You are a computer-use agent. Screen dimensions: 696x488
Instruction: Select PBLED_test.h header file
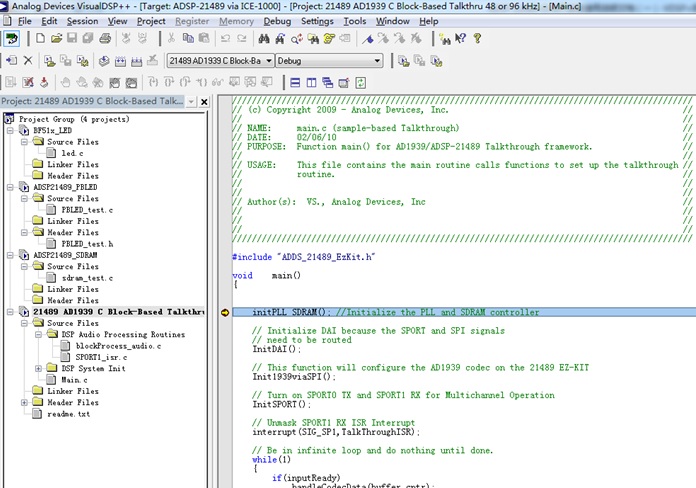87,244
